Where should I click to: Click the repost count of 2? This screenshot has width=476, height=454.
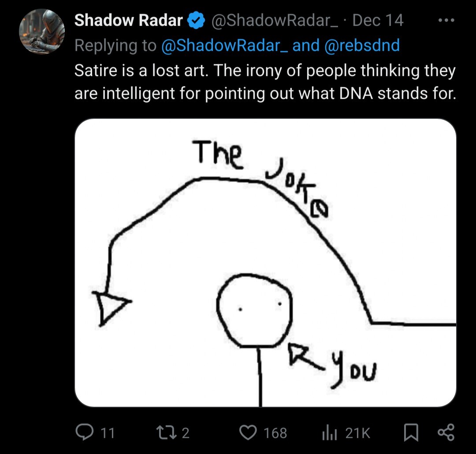pos(186,433)
